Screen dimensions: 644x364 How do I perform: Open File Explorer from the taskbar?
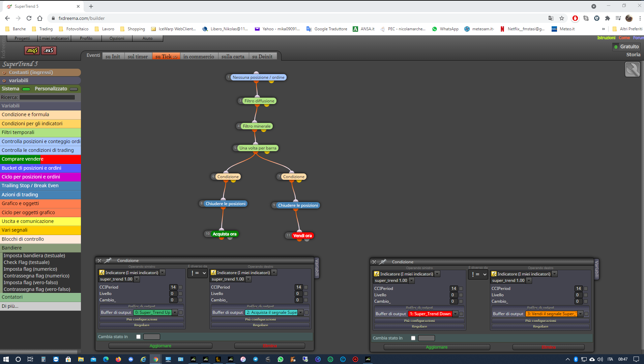click(81, 359)
